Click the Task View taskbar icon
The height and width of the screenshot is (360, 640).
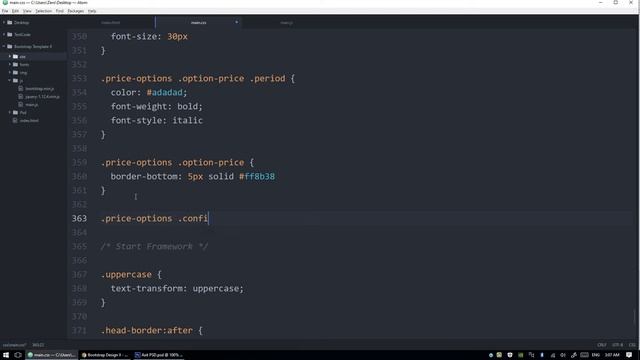[18, 355]
